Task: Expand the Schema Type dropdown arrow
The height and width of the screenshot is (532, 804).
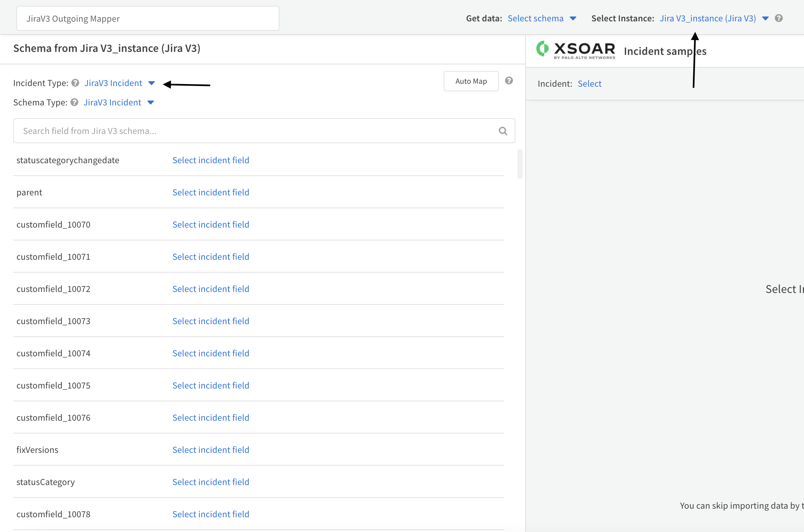Action: coord(151,102)
